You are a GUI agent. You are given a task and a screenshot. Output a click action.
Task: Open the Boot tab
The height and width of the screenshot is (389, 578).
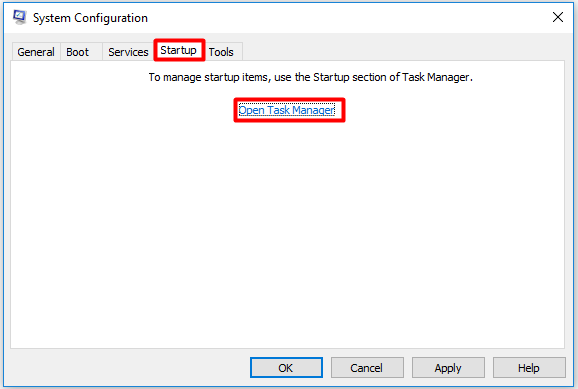point(77,52)
